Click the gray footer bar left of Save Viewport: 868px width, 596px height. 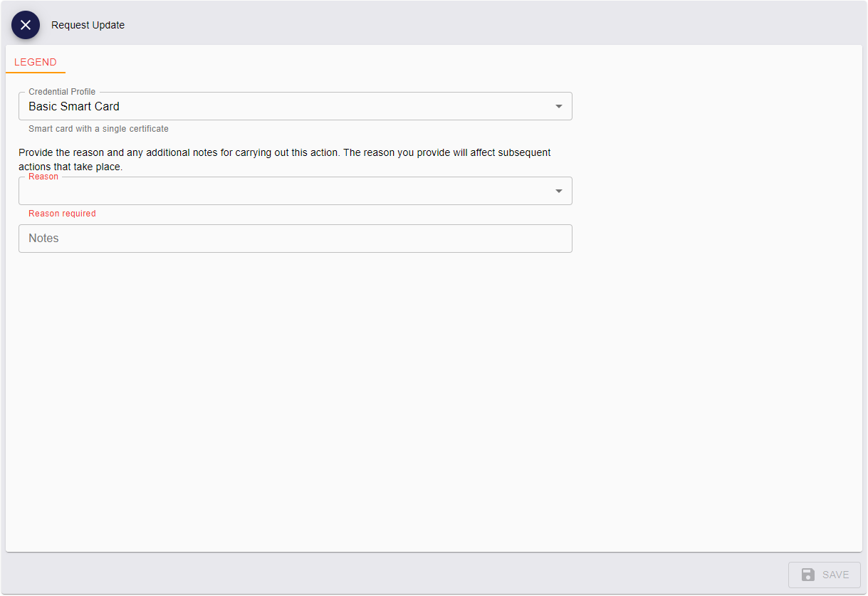(x=392, y=574)
